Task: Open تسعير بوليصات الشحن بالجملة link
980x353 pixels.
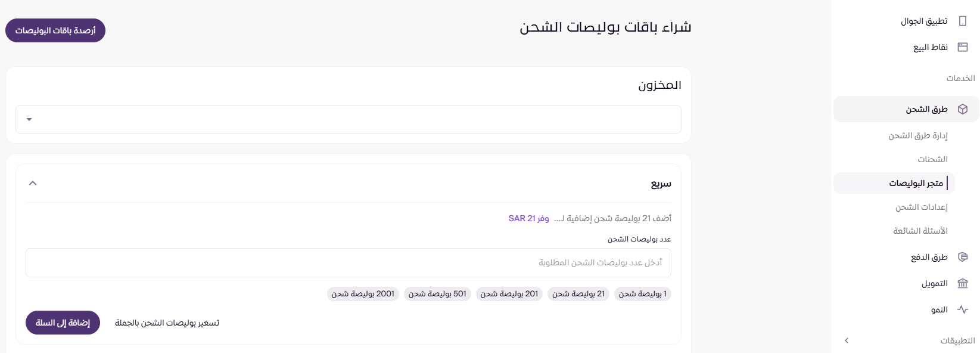Action: [x=167, y=323]
